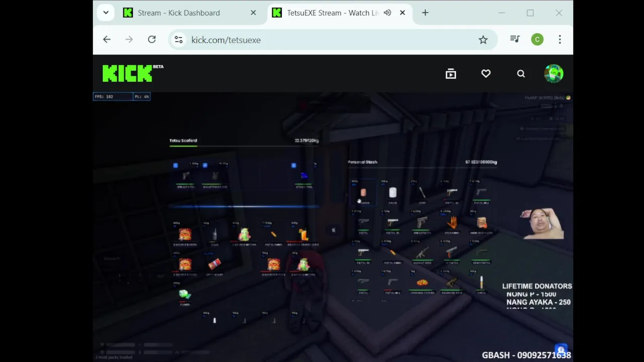Open the tab search dropdown arrow
The height and width of the screenshot is (362, 644).
tap(106, 13)
